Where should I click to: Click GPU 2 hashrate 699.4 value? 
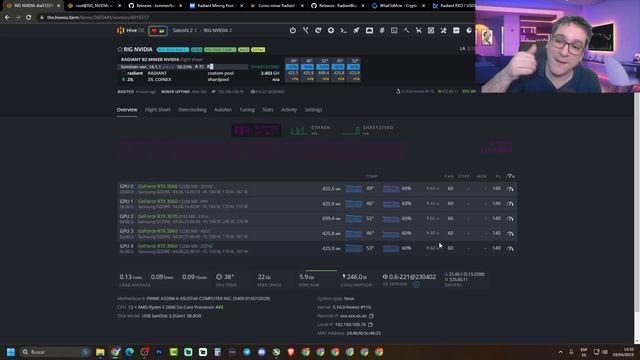click(331, 219)
